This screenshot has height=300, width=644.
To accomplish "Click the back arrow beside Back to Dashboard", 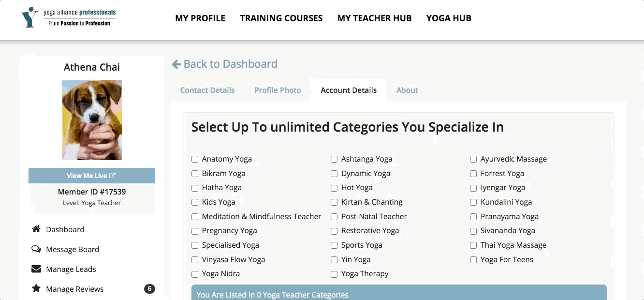I will pyautogui.click(x=176, y=64).
